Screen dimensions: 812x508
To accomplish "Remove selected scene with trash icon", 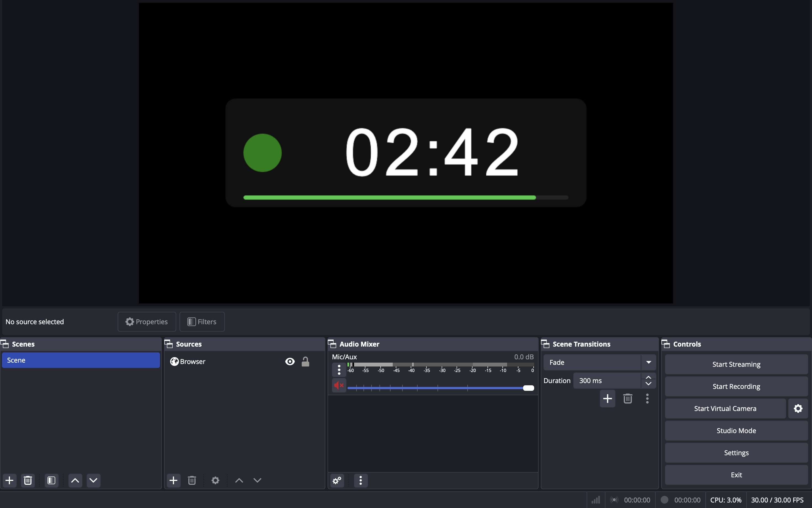I will point(28,480).
